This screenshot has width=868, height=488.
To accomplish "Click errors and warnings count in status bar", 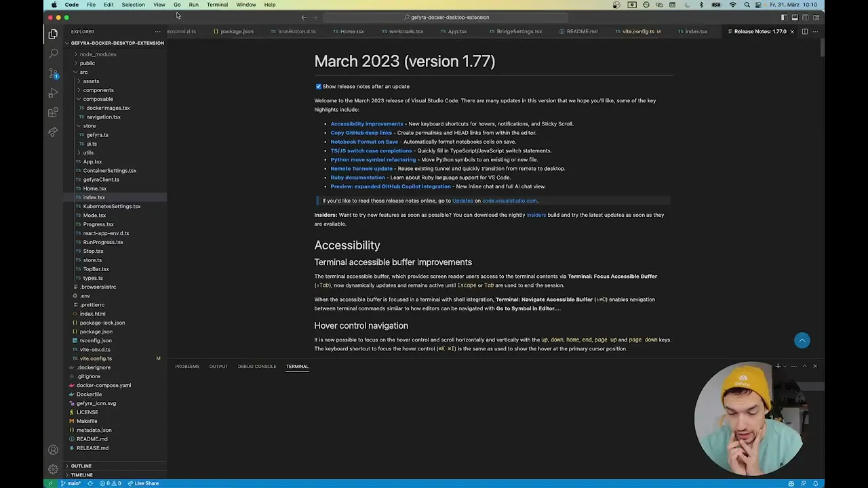I will [111, 483].
